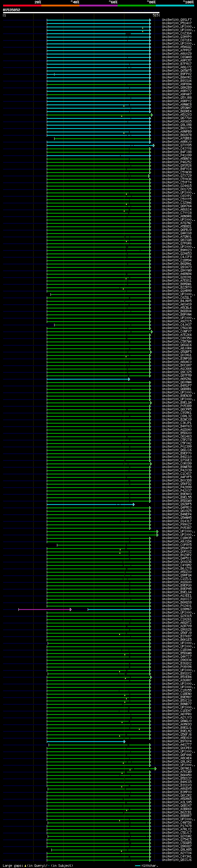Select hit label UniRef100_B4HT63
197x868 pixels.
pyautogui.click(x=177, y=426)
